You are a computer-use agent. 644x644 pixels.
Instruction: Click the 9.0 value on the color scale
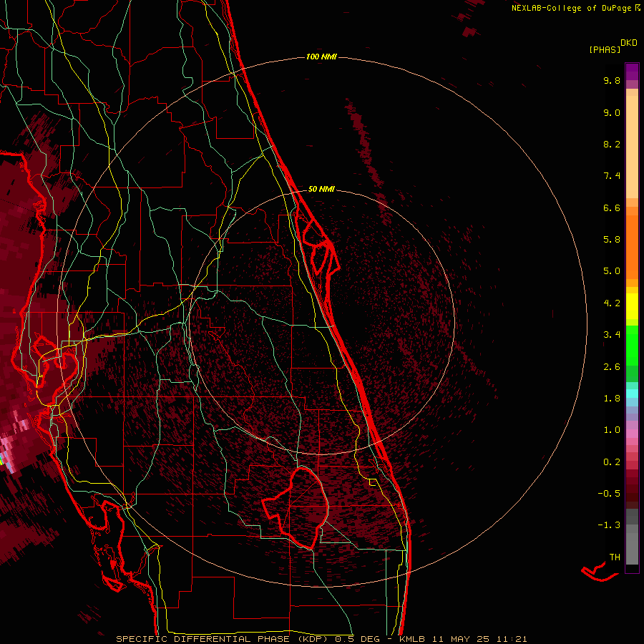coord(612,112)
